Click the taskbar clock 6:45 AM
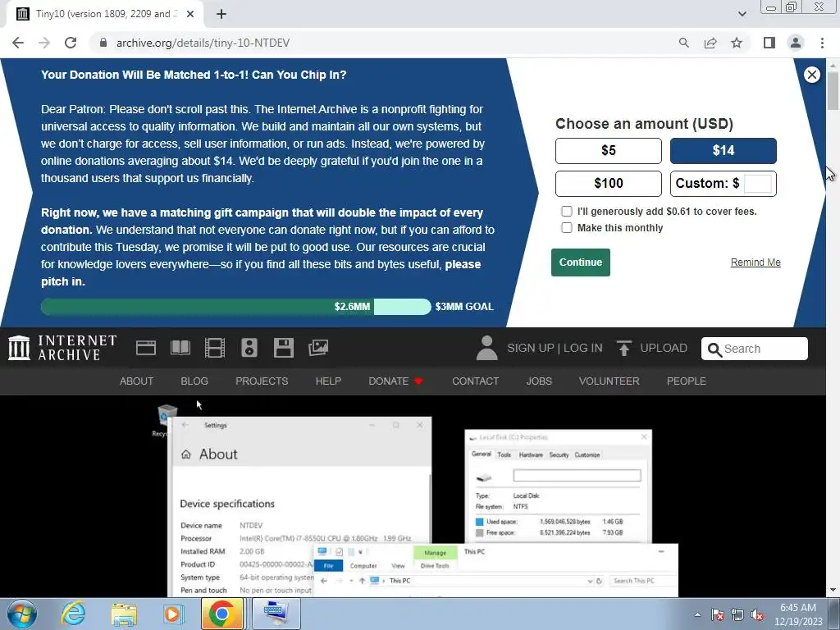Screen dimensions: 840x630 797,608
